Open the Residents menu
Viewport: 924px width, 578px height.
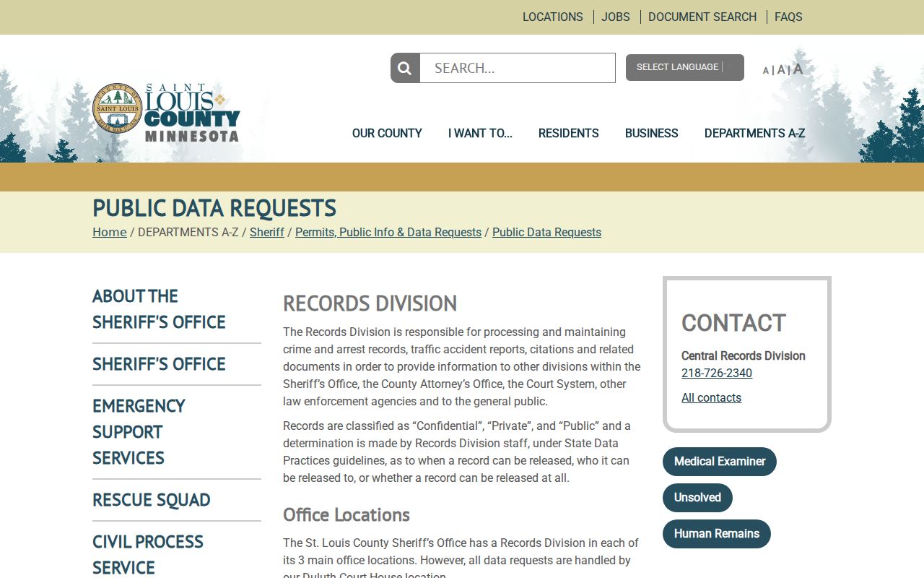569,133
